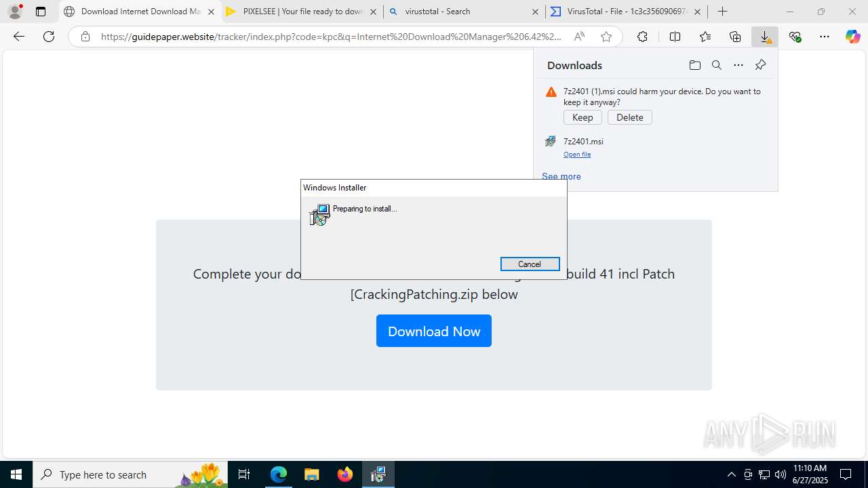Click the 7z2401.msi file name

583,142
